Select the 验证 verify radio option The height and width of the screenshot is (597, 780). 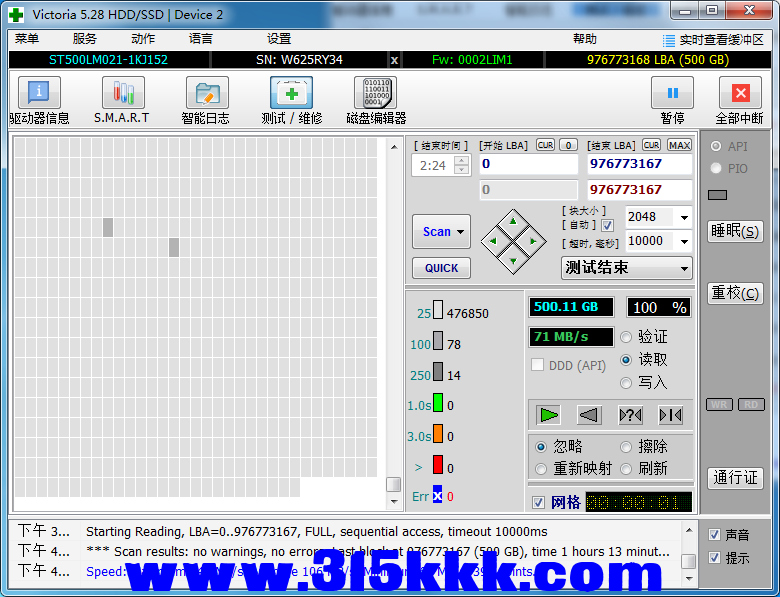point(627,337)
